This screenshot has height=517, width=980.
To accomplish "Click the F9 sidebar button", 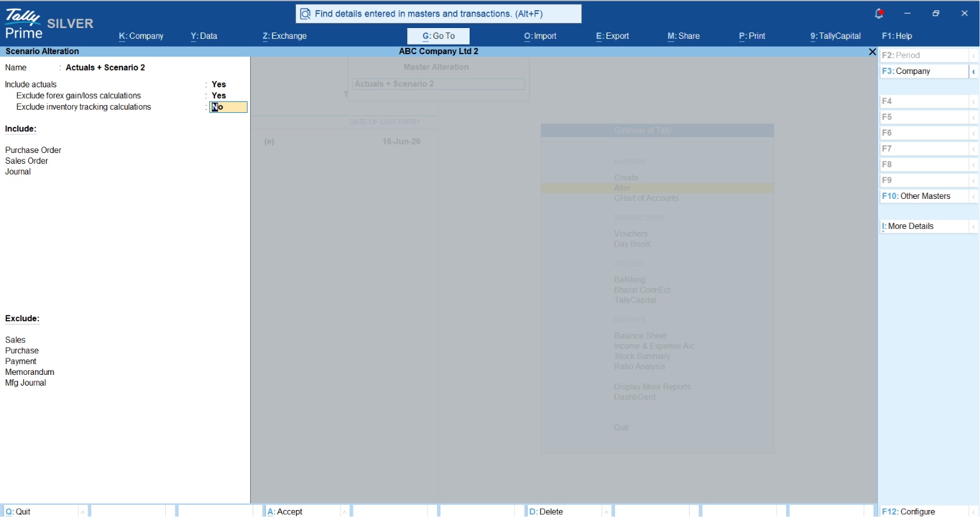I will (924, 180).
